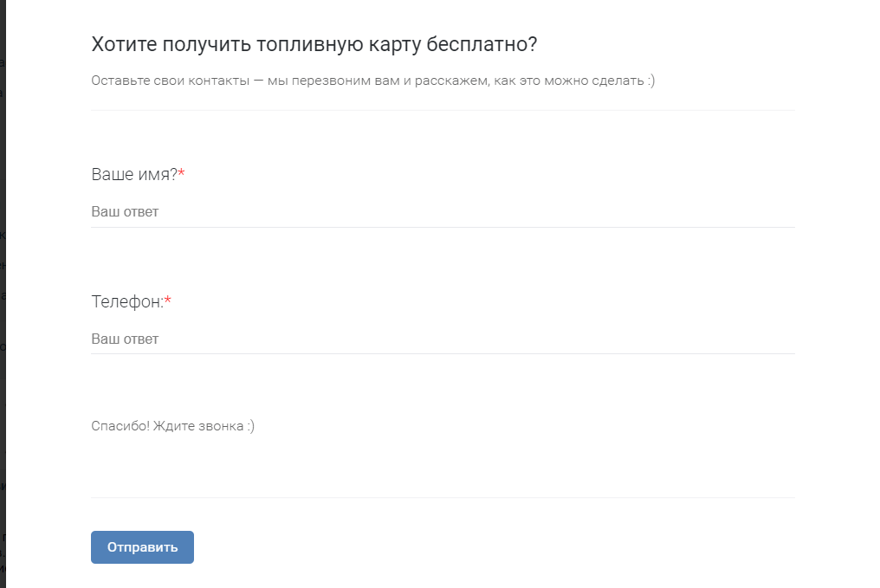
Task: Click the divider line below the form subtitle
Action: coord(442,109)
